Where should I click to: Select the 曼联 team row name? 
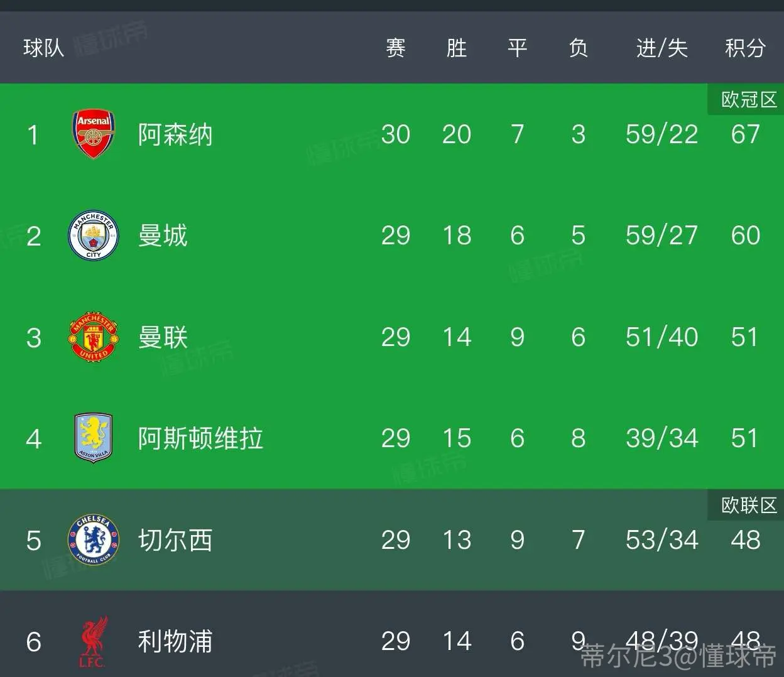coord(163,337)
